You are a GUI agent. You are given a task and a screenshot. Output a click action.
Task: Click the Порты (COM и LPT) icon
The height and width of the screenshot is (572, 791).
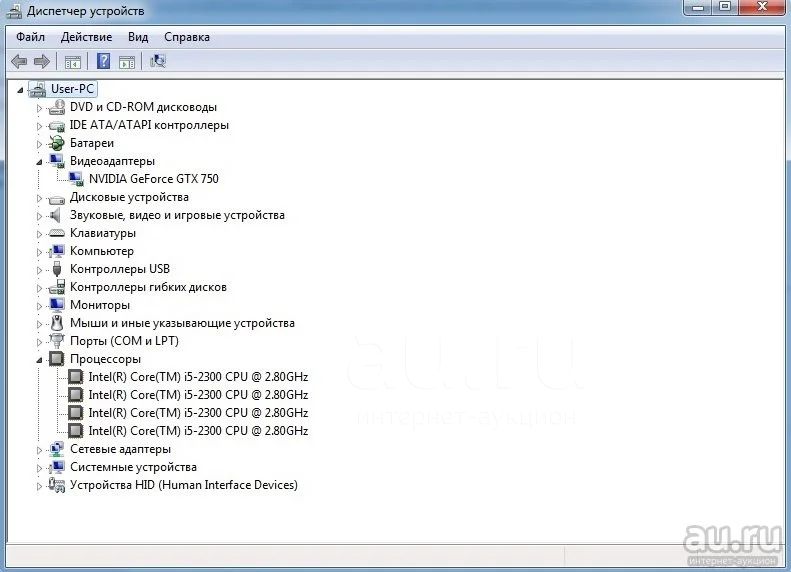click(x=56, y=341)
